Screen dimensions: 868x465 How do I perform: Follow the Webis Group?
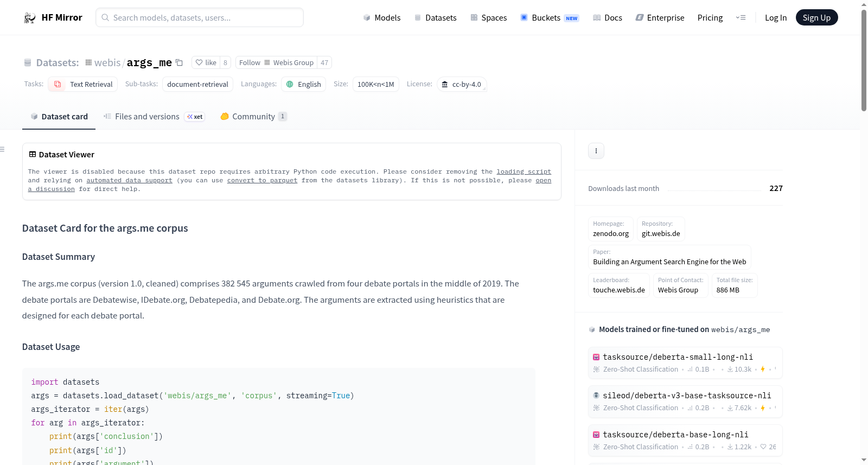(x=277, y=62)
